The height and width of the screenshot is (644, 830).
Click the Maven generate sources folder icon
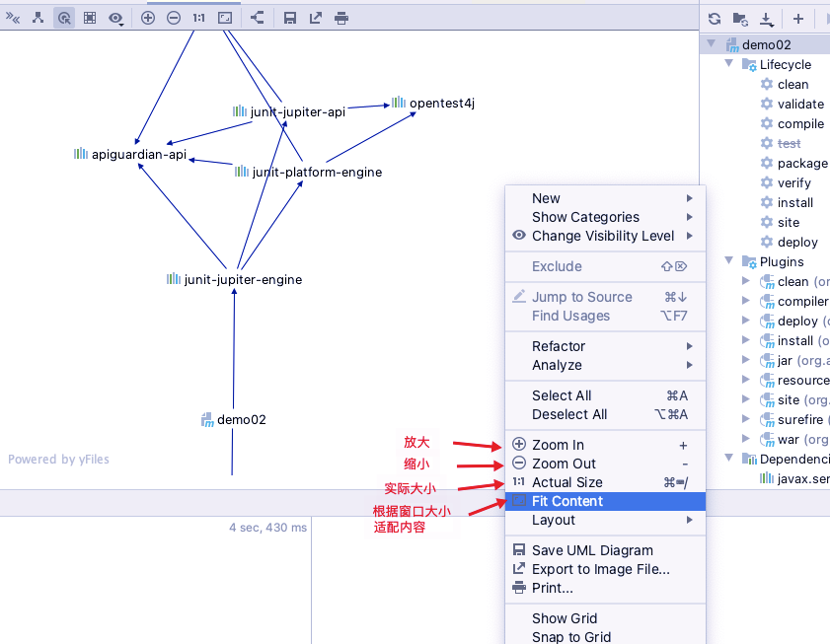pyautogui.click(x=740, y=19)
